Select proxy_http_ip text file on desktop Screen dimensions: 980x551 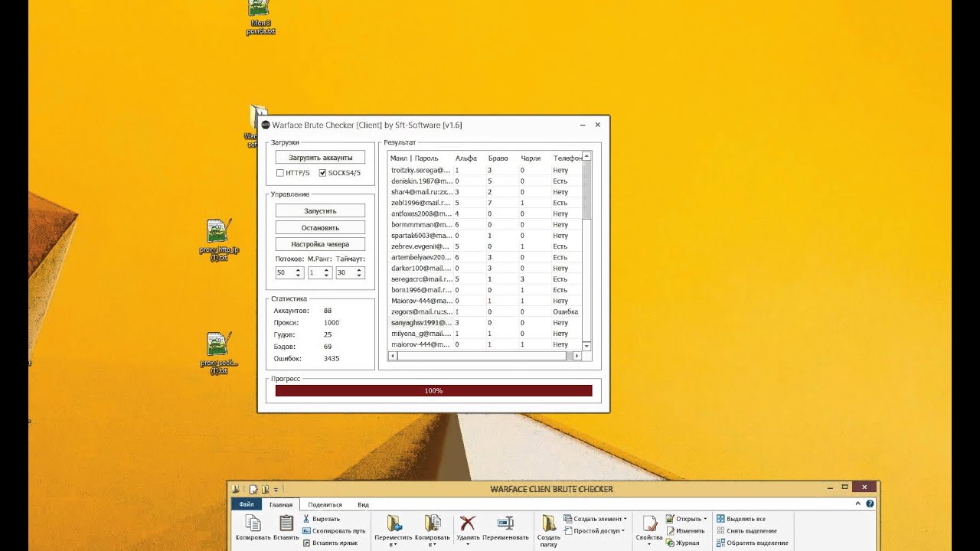(219, 240)
